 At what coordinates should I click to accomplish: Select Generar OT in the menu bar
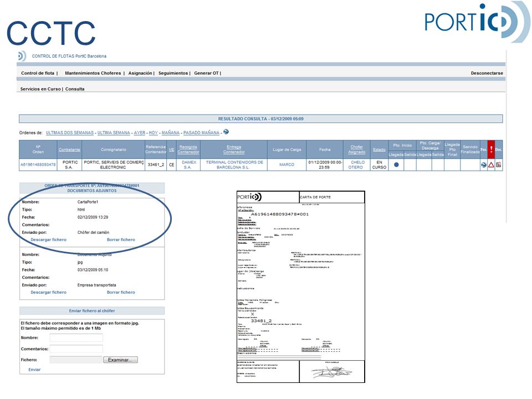click(206, 73)
